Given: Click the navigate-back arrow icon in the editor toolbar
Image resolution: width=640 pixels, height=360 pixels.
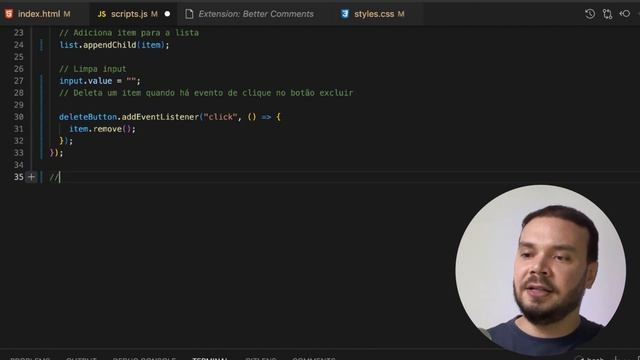Looking at the screenshot, I should 624,14.
